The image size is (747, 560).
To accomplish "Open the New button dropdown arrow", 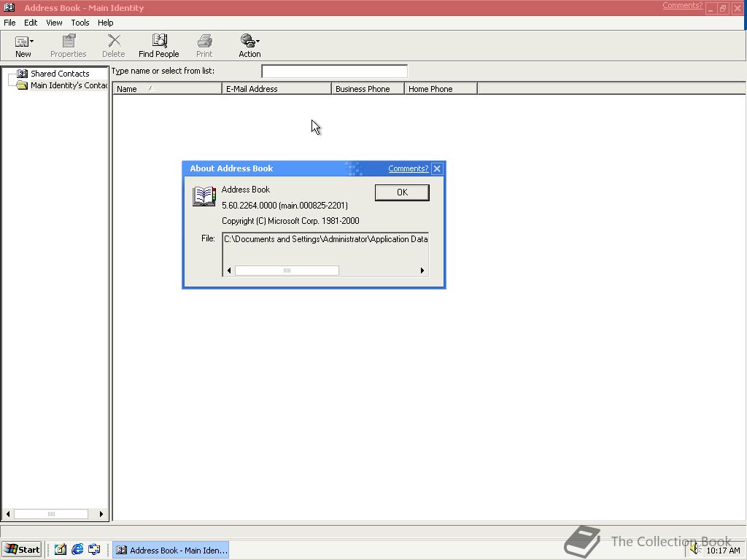I will pyautogui.click(x=31, y=42).
